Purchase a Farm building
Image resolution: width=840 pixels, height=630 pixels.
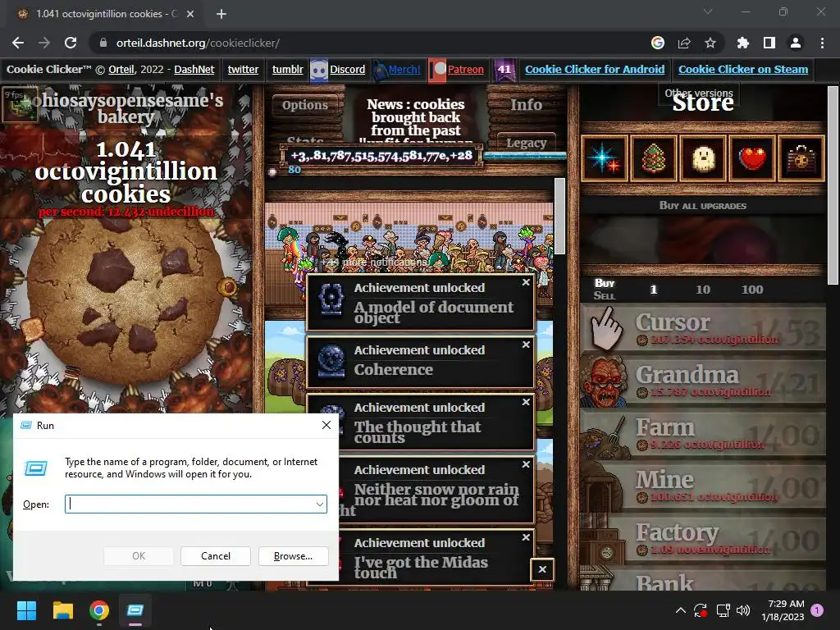pyautogui.click(x=703, y=433)
